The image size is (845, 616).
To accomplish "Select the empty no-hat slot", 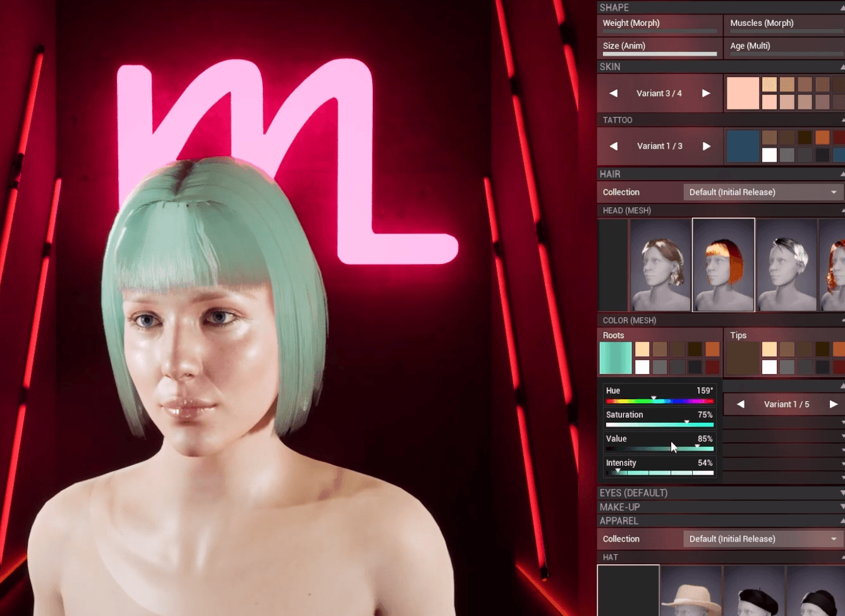I will coord(628,591).
